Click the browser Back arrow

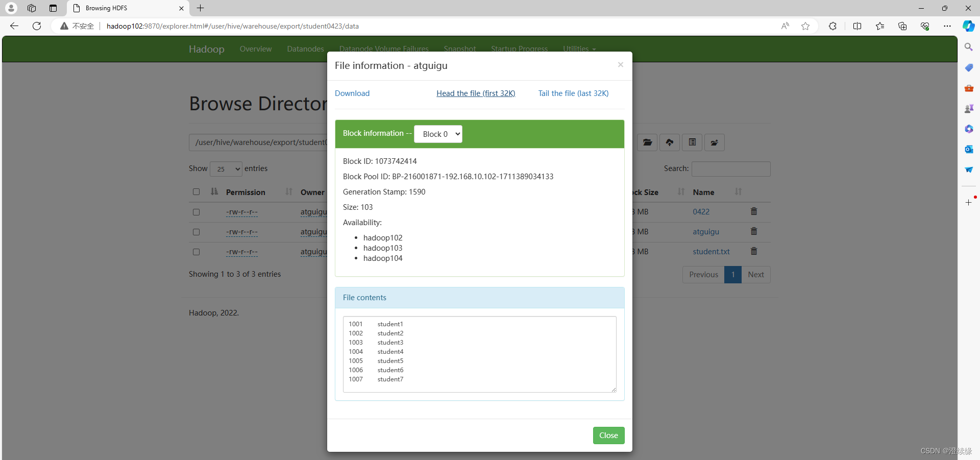pos(14,26)
